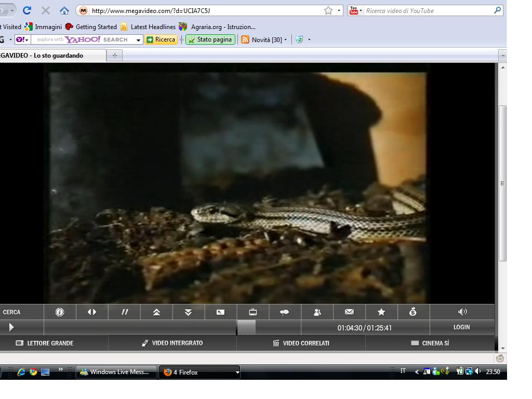Screen dimensions: 532x399
Task: Click the info icon in player toolbar
Action: [60, 312]
